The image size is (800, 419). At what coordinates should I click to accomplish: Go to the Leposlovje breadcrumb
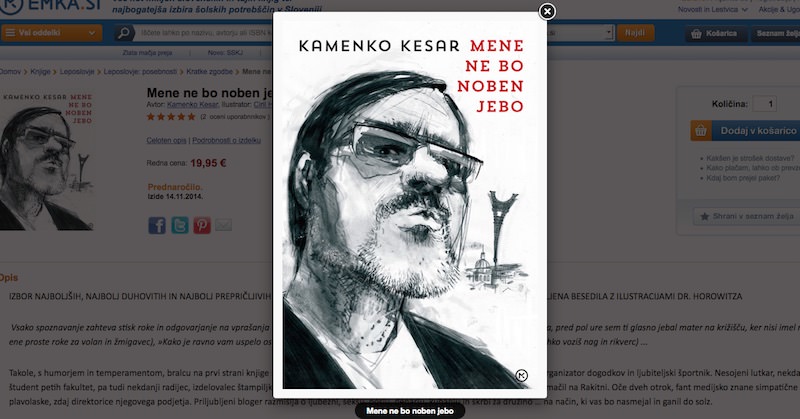pyautogui.click(x=77, y=71)
